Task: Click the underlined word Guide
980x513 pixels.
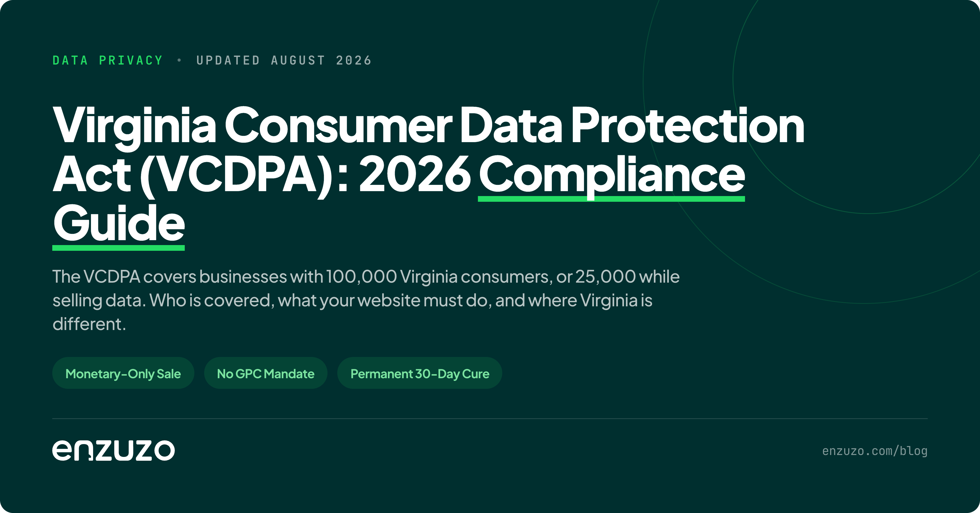Action: pos(118,225)
